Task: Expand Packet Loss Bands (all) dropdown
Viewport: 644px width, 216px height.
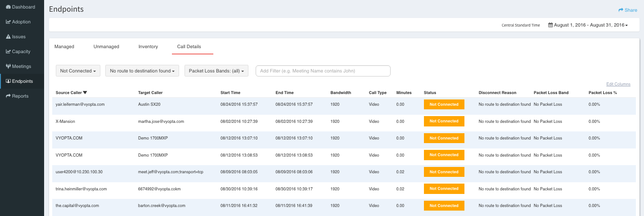Action: pos(216,71)
